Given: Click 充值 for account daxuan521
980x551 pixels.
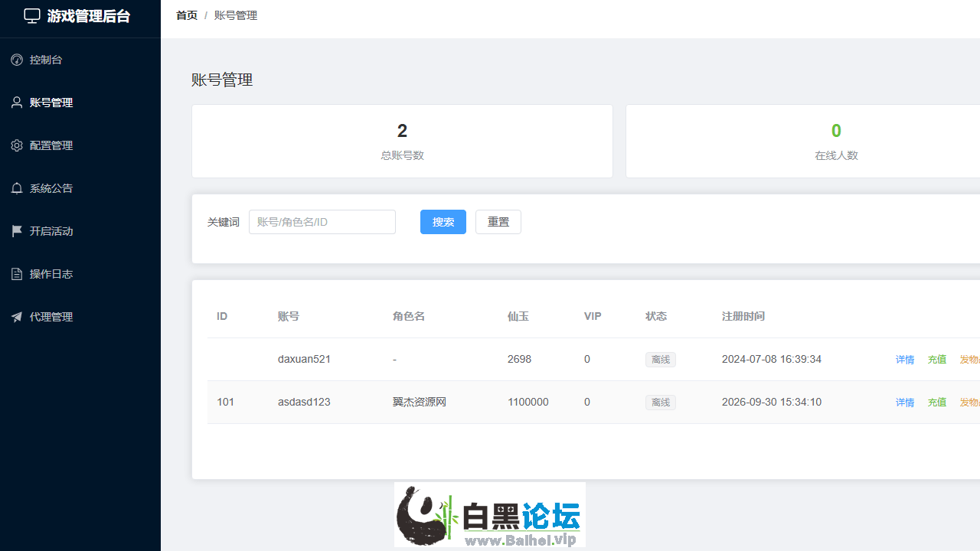Looking at the screenshot, I should (x=937, y=360).
